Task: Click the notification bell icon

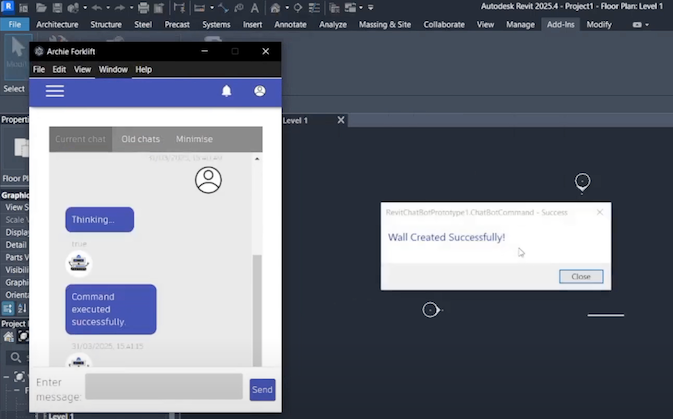Action: tap(227, 91)
